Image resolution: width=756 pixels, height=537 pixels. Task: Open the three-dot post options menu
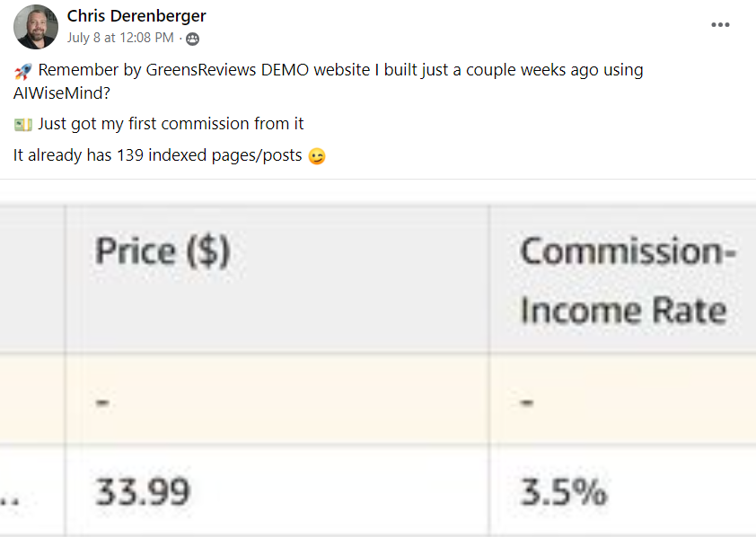(x=720, y=24)
